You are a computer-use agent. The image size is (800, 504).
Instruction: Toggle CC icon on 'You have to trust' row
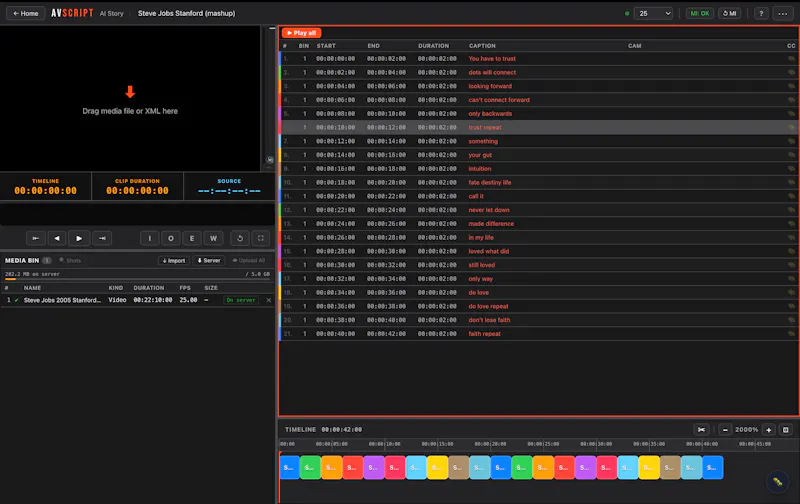pos(791,59)
